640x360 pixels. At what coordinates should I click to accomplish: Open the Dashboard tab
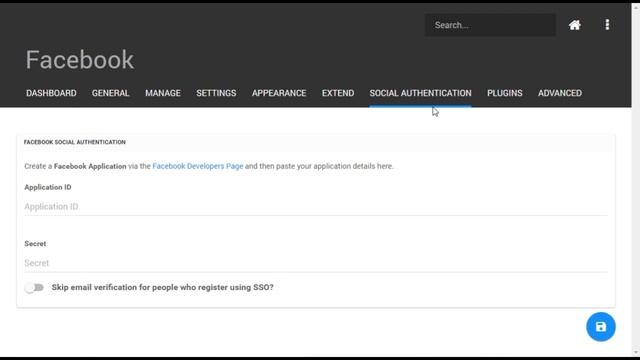click(51, 93)
